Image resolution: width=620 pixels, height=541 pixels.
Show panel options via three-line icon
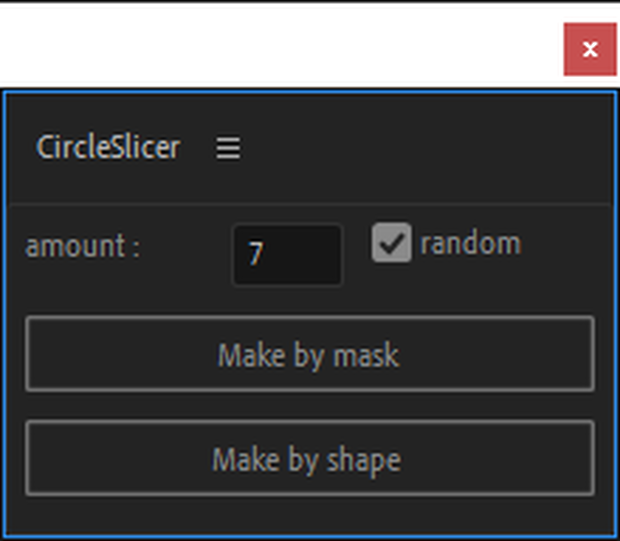[228, 148]
